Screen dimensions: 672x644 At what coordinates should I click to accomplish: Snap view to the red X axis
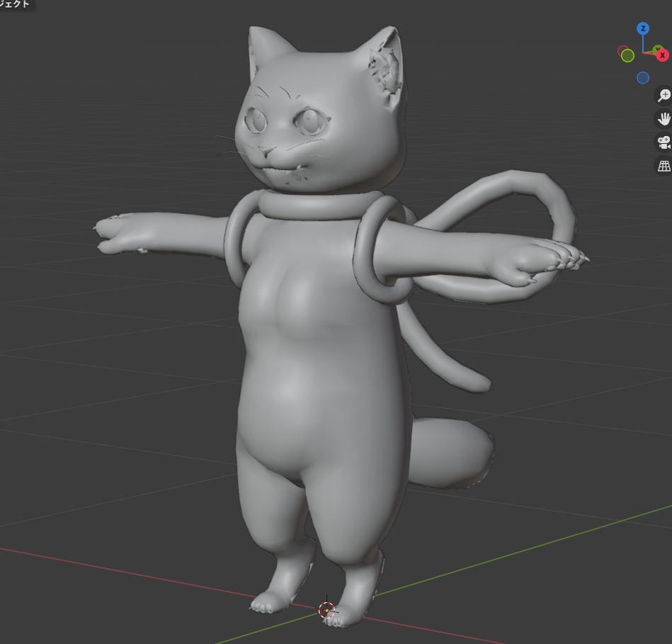(x=663, y=55)
